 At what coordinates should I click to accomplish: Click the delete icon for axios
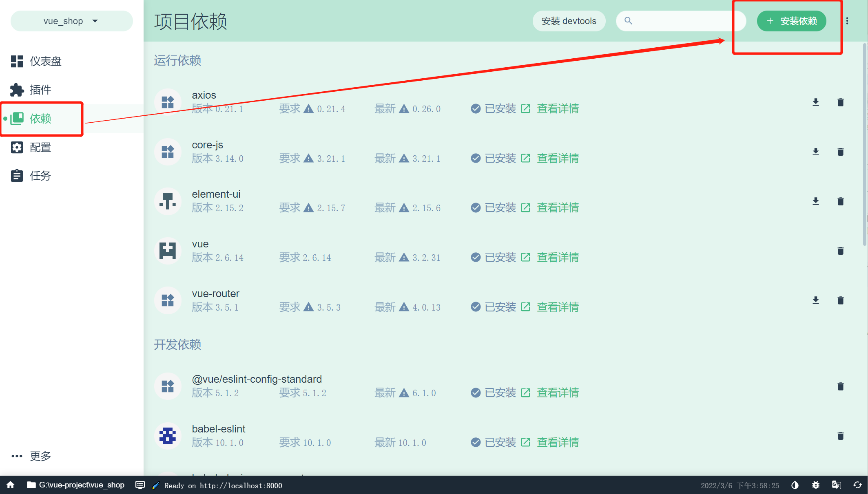840,102
